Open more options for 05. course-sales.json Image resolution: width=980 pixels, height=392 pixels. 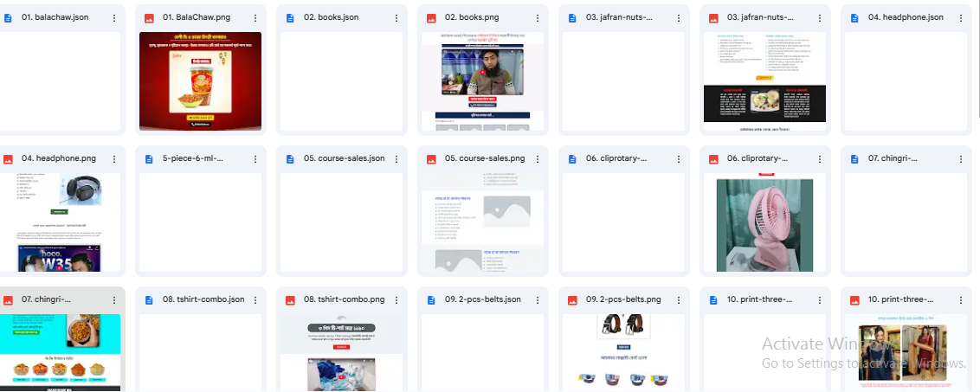point(397,159)
